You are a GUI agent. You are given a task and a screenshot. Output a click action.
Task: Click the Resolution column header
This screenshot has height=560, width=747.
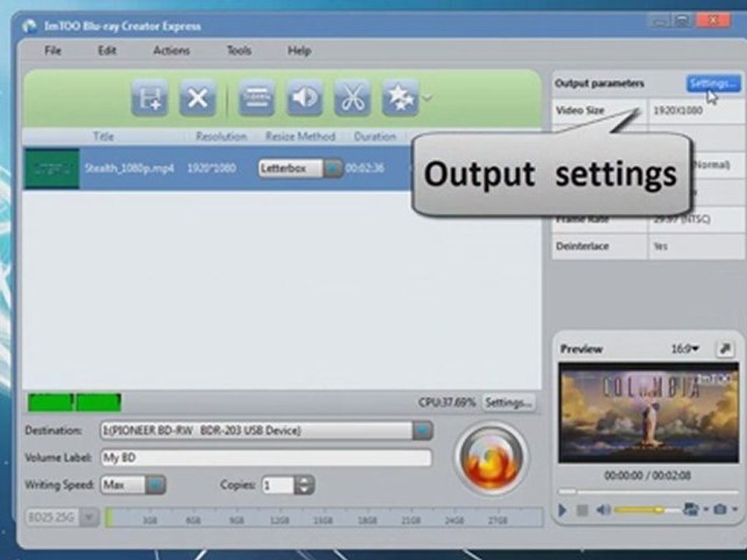222,137
